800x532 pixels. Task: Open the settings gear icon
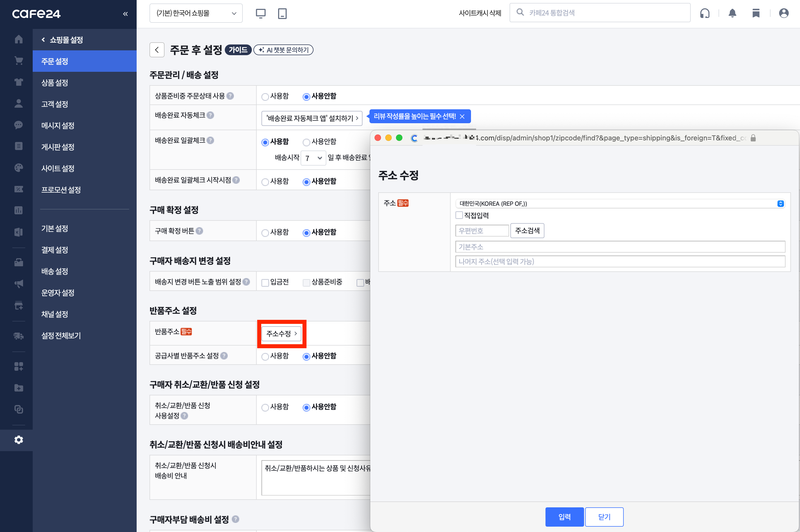click(x=19, y=440)
